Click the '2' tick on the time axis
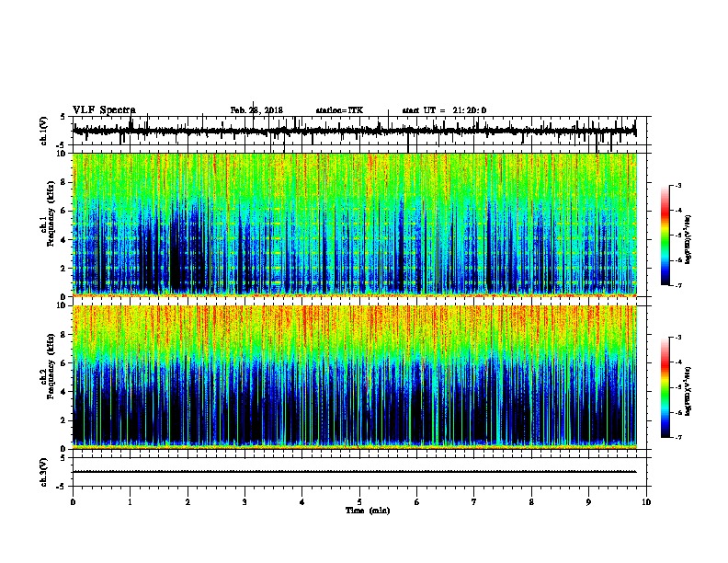This screenshot has height=563, width=728. pos(188,502)
